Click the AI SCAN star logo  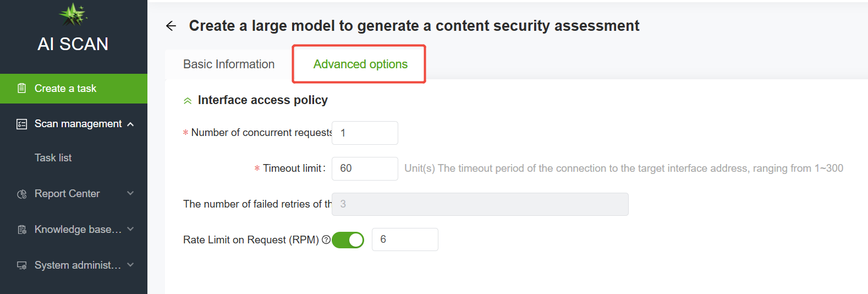[x=73, y=14]
